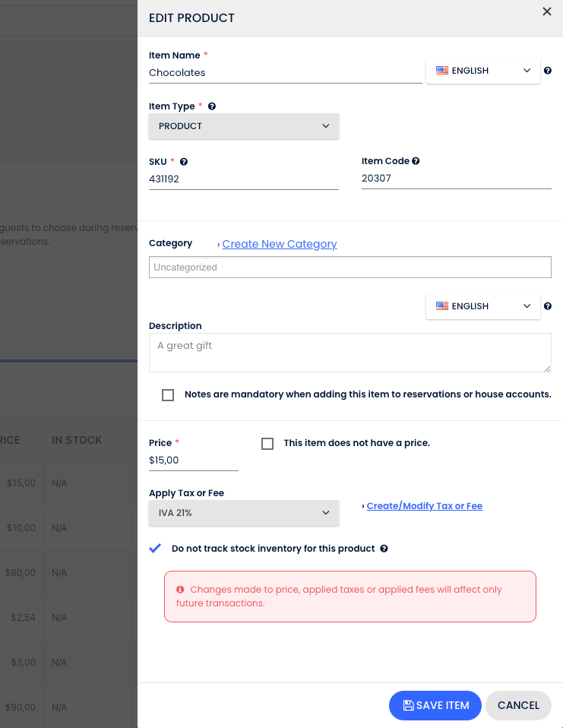The width and height of the screenshot is (563, 728).
Task: Enable mandatory notes checkbox
Action: pos(168,395)
